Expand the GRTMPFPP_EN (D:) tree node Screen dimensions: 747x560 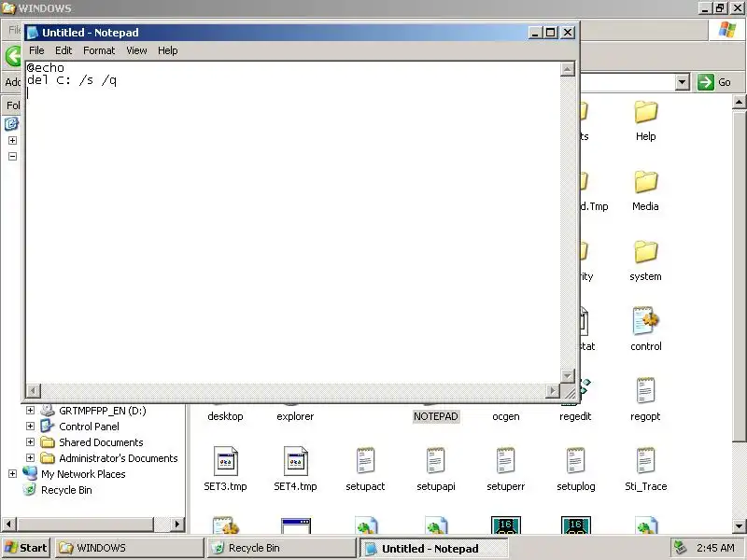tap(30, 410)
